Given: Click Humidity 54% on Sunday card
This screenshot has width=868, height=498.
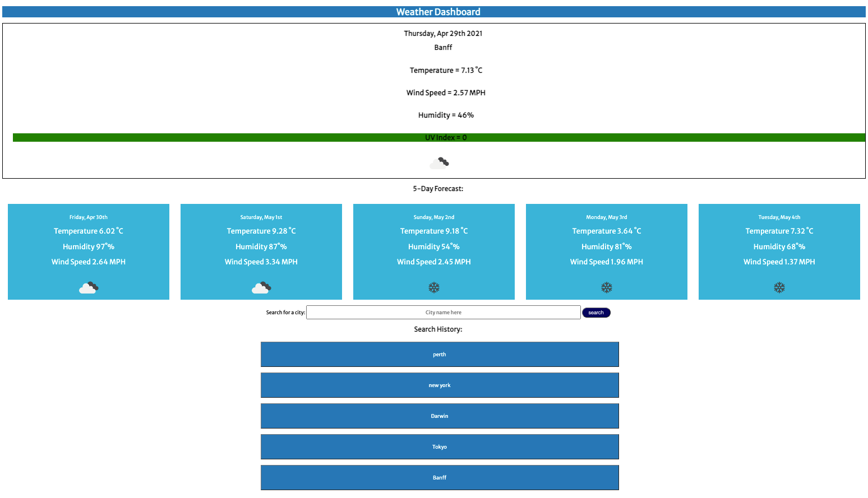Looking at the screenshot, I should tap(434, 246).
